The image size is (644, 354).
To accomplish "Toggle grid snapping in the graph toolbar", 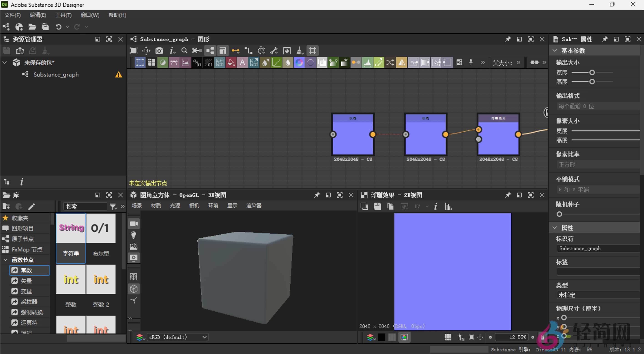I will click(312, 50).
